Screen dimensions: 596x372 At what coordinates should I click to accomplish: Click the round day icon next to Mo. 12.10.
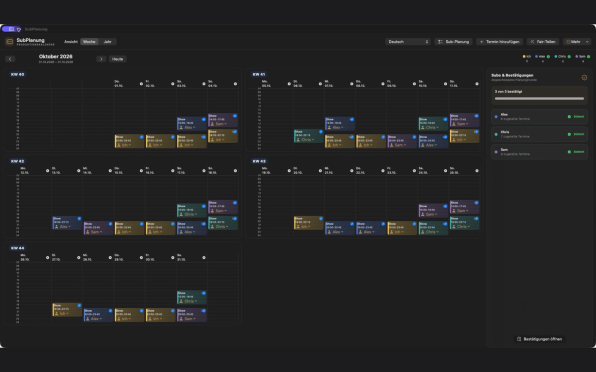[48, 171]
